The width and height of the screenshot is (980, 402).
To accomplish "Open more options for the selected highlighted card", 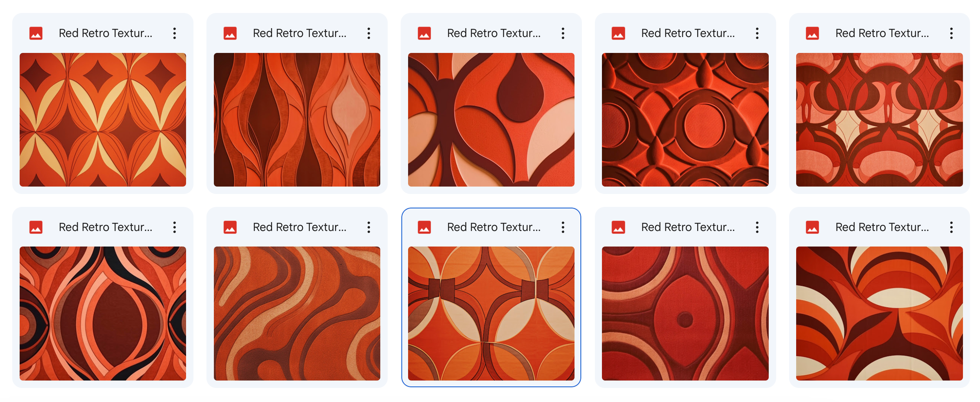I will (x=563, y=227).
